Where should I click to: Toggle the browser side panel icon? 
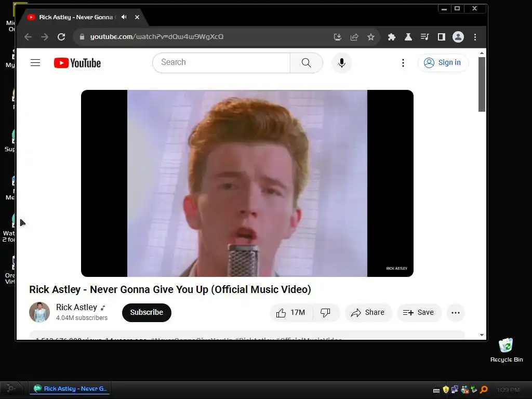(442, 37)
